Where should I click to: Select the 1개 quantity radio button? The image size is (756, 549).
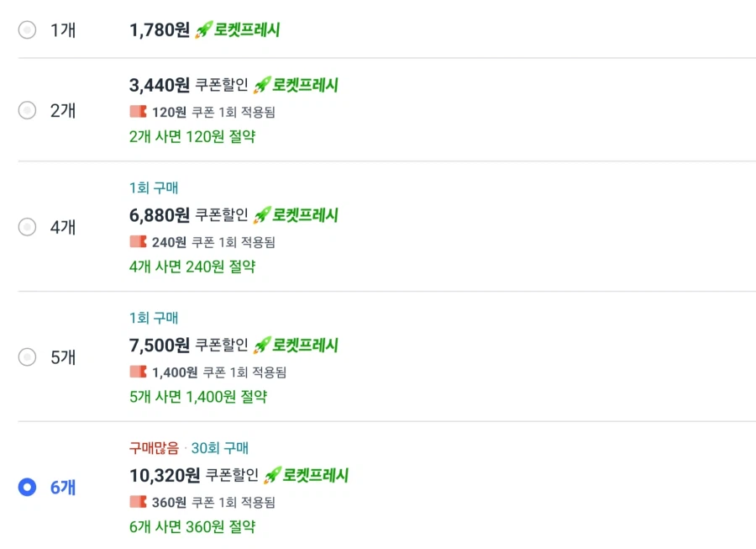point(25,30)
